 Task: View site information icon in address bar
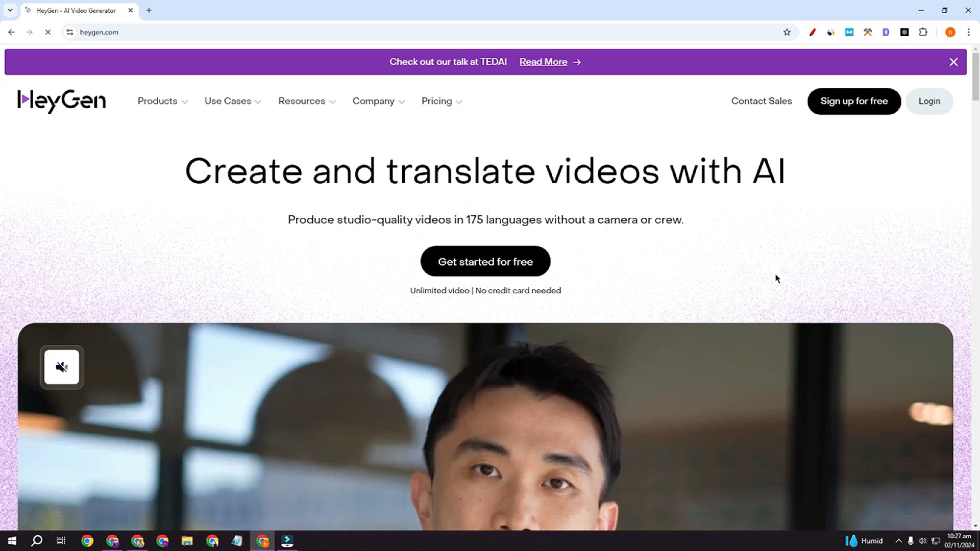tap(70, 32)
